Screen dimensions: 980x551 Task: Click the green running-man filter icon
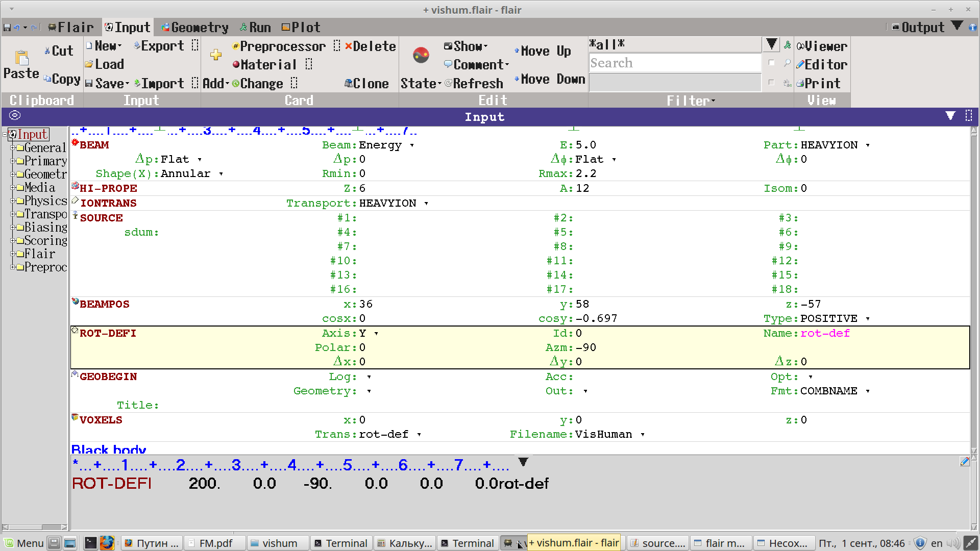pyautogui.click(x=788, y=45)
